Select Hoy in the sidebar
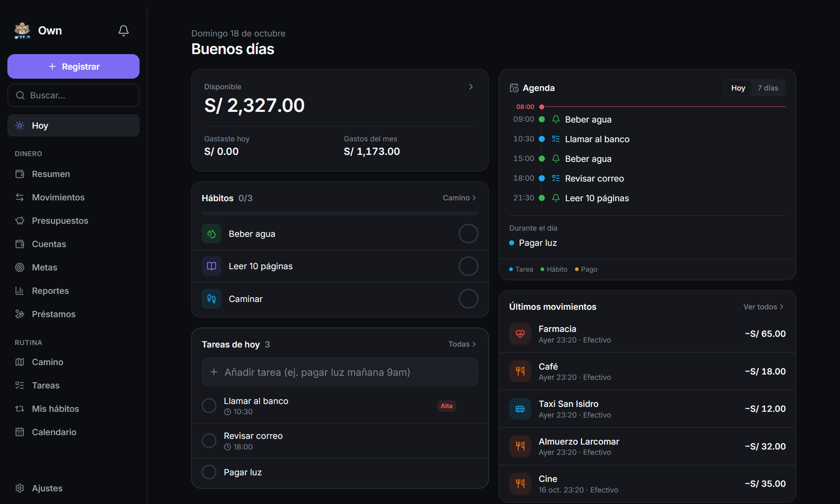 pyautogui.click(x=73, y=125)
